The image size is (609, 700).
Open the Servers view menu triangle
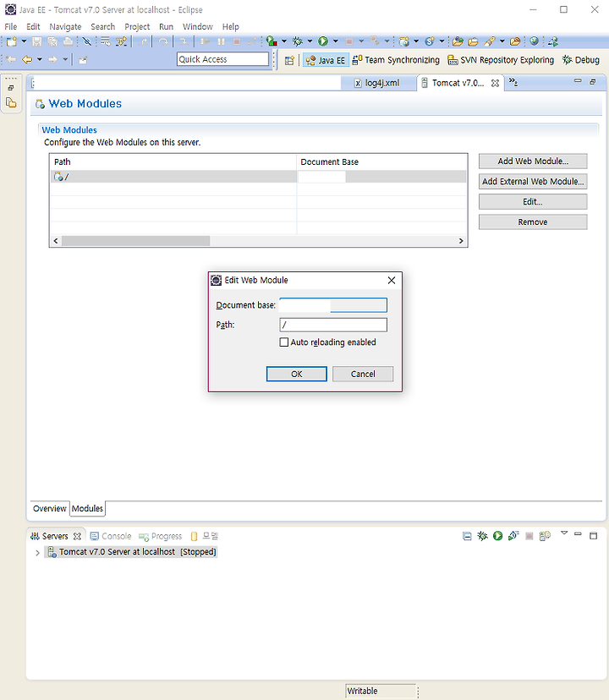pyautogui.click(x=564, y=533)
